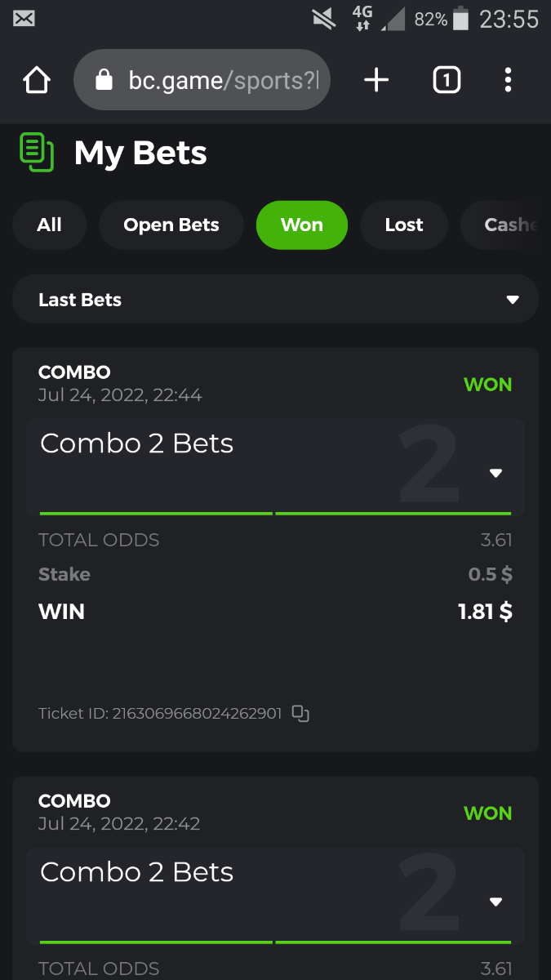551x980 pixels.
Task: Expand the 22:42 Combo 2 Bets arrow
Action: (x=495, y=902)
